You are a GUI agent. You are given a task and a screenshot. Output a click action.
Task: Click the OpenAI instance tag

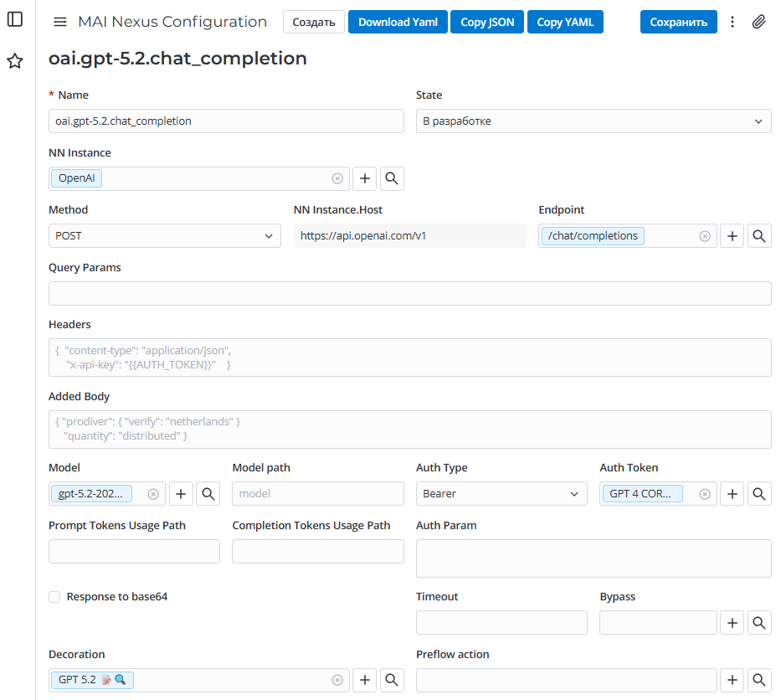[77, 178]
